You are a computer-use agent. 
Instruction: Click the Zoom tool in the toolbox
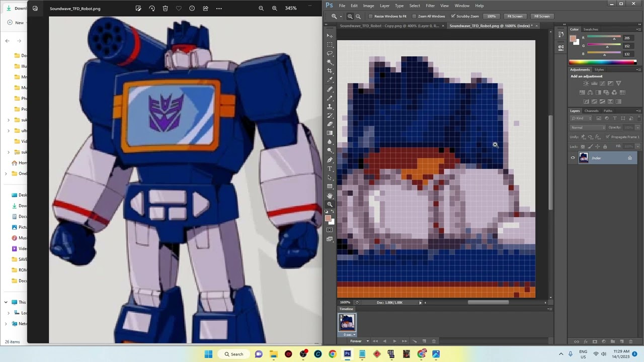330,204
